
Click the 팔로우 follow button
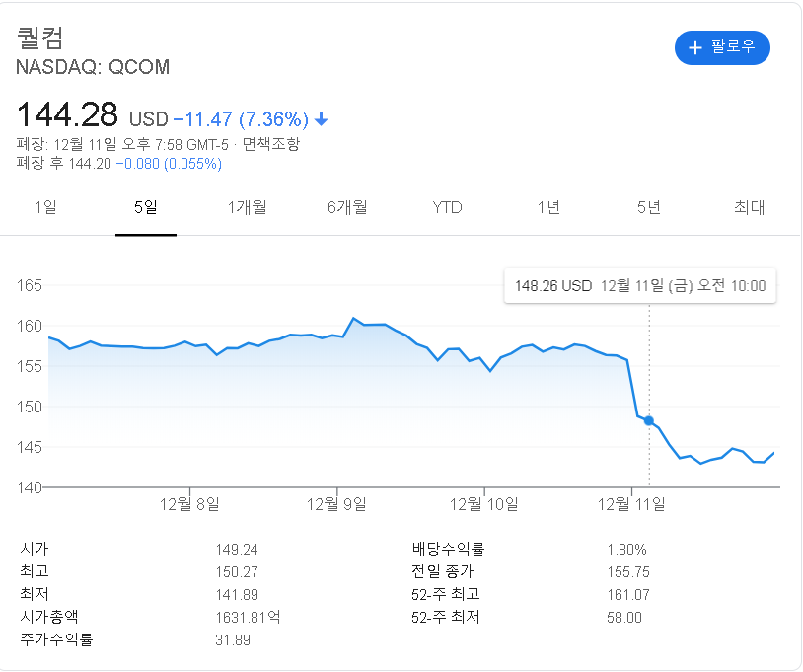pyautogui.click(x=722, y=47)
